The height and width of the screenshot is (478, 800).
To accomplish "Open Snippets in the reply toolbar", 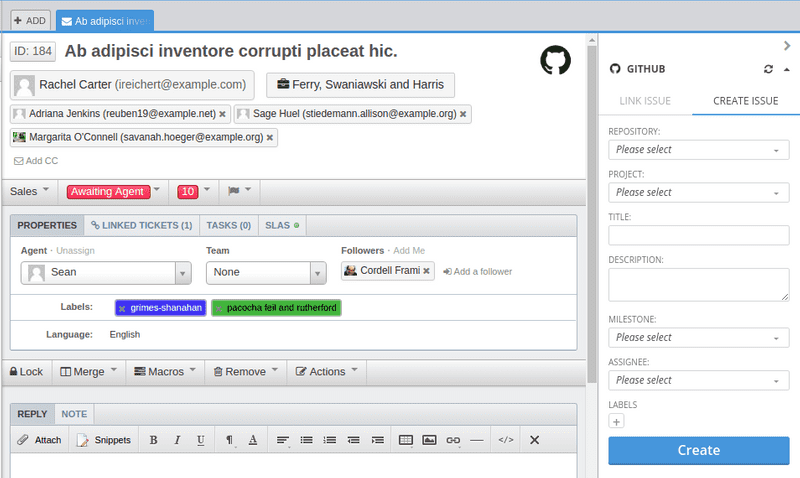I will point(104,440).
